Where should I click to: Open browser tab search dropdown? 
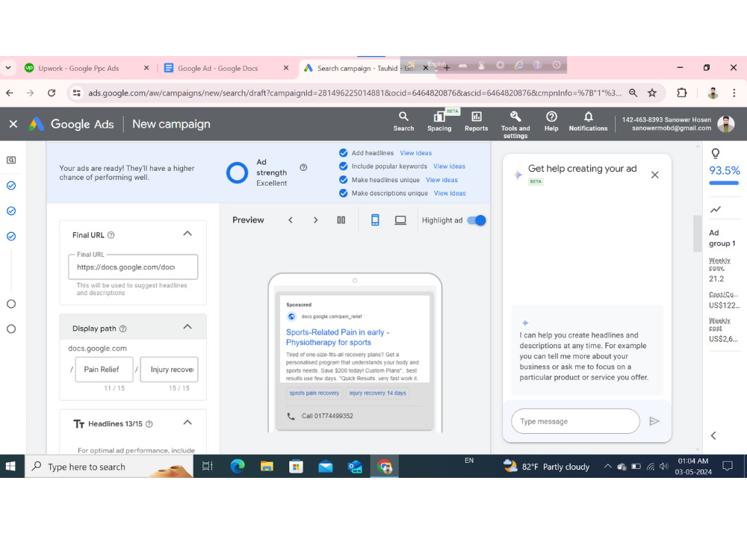(8, 68)
